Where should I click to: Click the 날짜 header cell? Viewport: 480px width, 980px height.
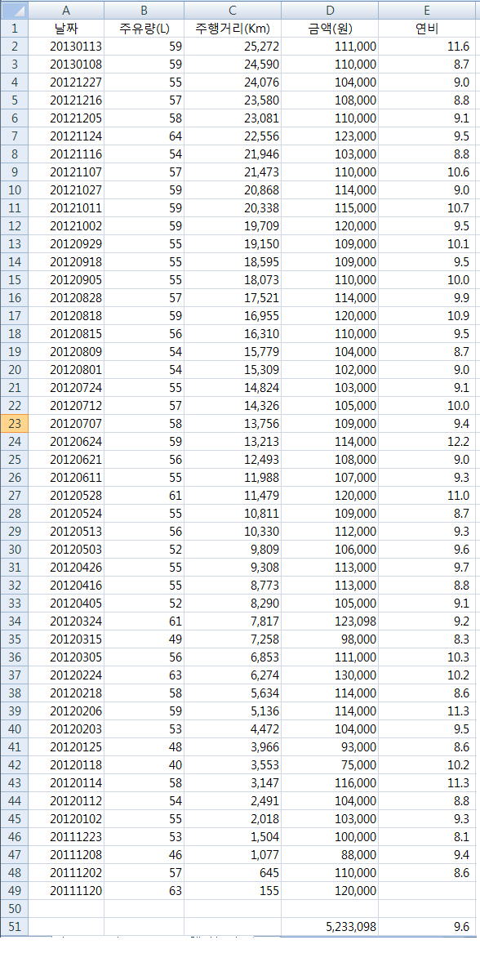pyautogui.click(x=66, y=29)
